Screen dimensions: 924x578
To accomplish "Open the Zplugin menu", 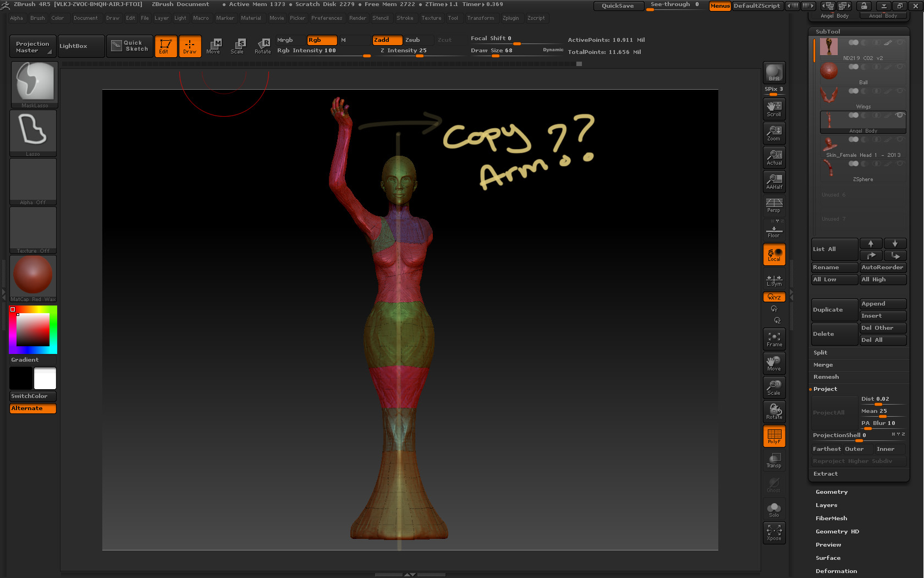I will coord(511,18).
